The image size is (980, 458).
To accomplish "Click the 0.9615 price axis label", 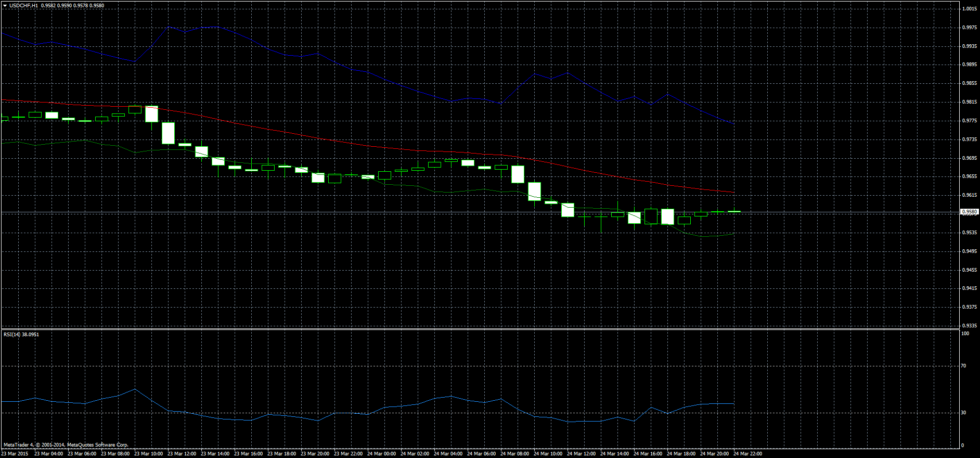I will (x=969, y=195).
